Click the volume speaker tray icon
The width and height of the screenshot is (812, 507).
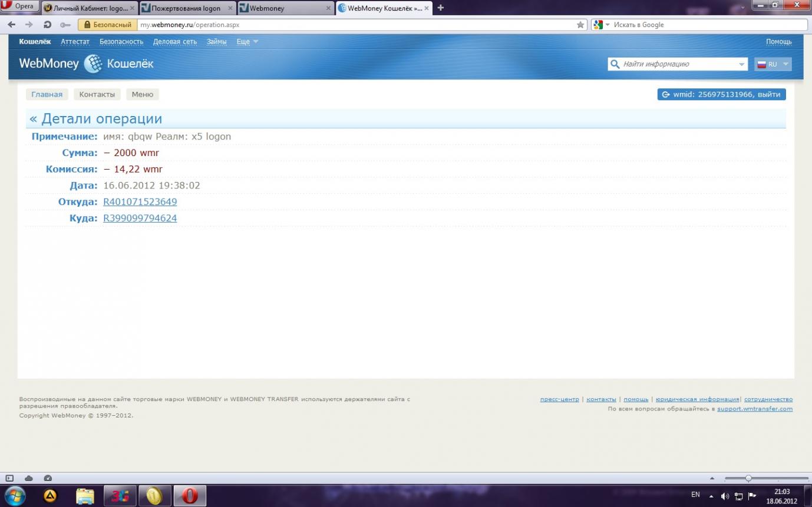pyautogui.click(x=725, y=496)
